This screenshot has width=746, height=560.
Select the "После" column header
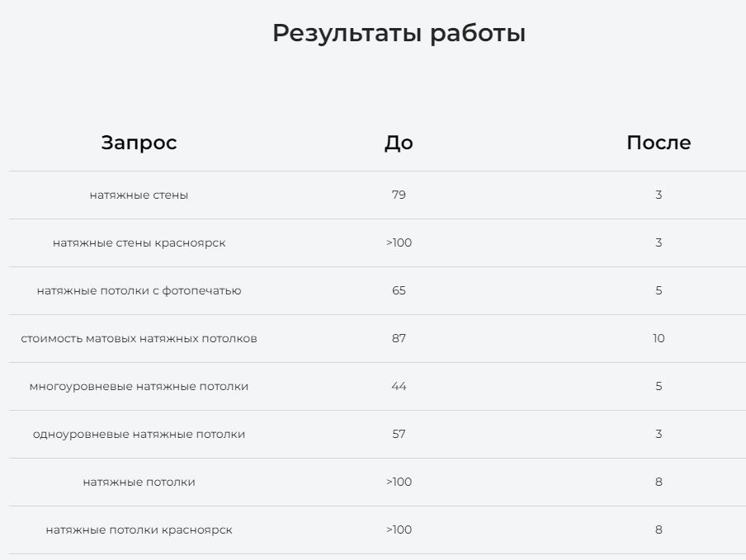[658, 143]
